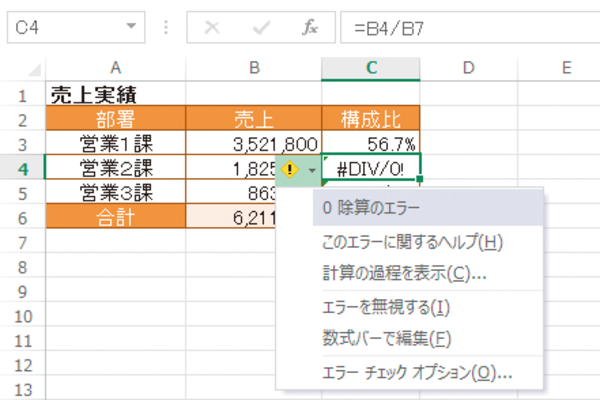Select the 合計 cell
Screen dimensions: 600x400
tap(116, 217)
